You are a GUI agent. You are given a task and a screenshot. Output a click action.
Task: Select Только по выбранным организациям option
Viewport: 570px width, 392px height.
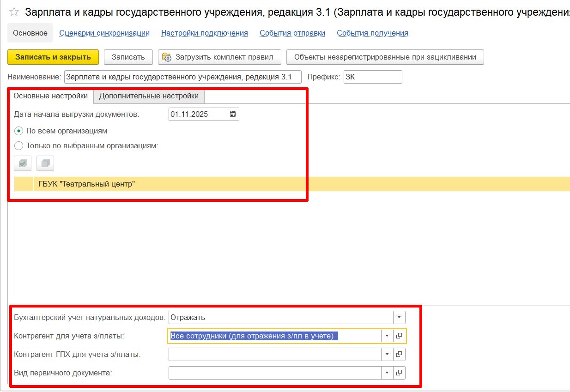click(19, 146)
